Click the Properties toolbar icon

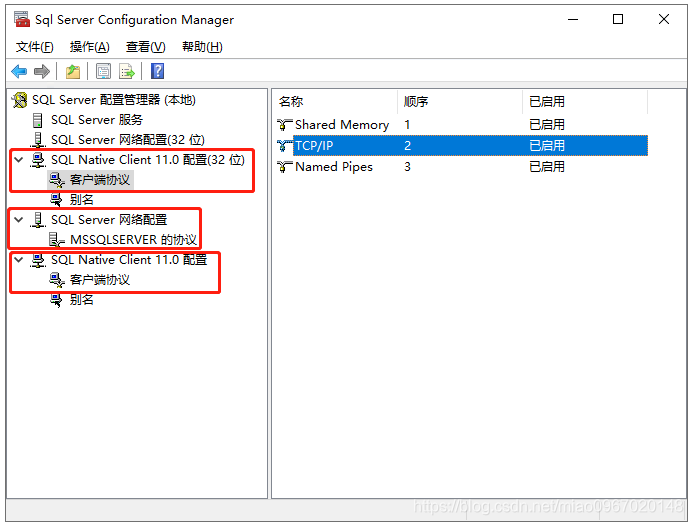click(103, 71)
